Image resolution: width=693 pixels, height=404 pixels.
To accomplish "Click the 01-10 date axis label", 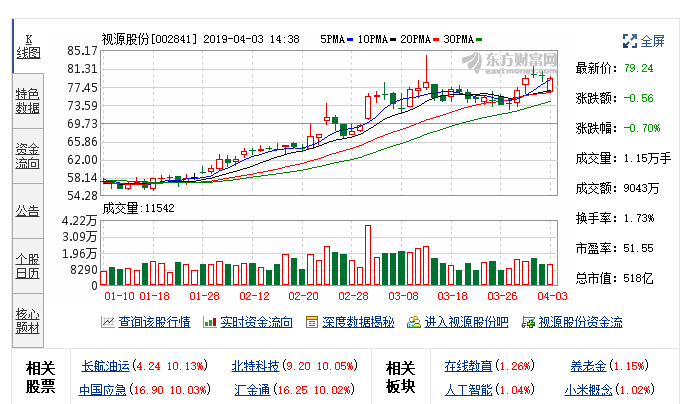I will [119, 296].
